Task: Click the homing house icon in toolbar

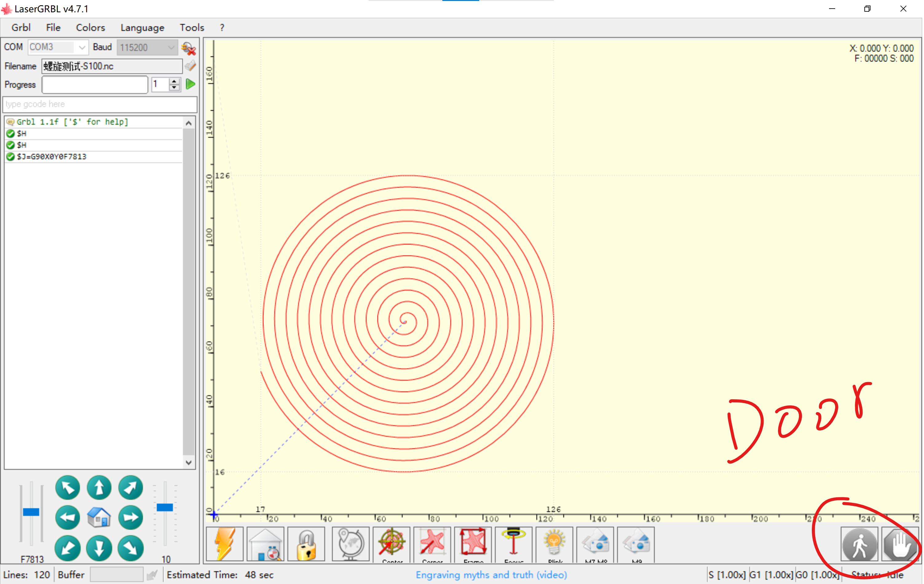Action: [265, 543]
